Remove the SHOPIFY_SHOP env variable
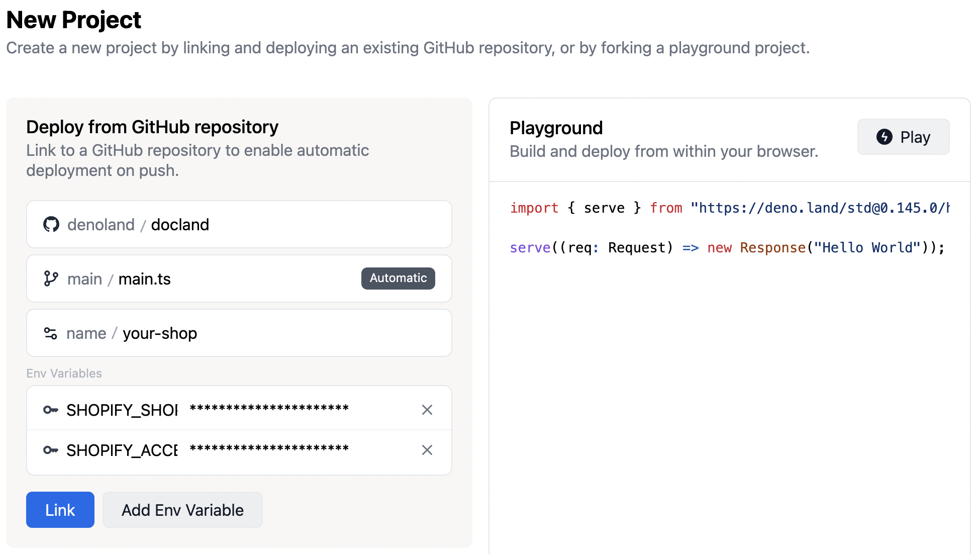This screenshot has height=554, width=980. pyautogui.click(x=427, y=410)
